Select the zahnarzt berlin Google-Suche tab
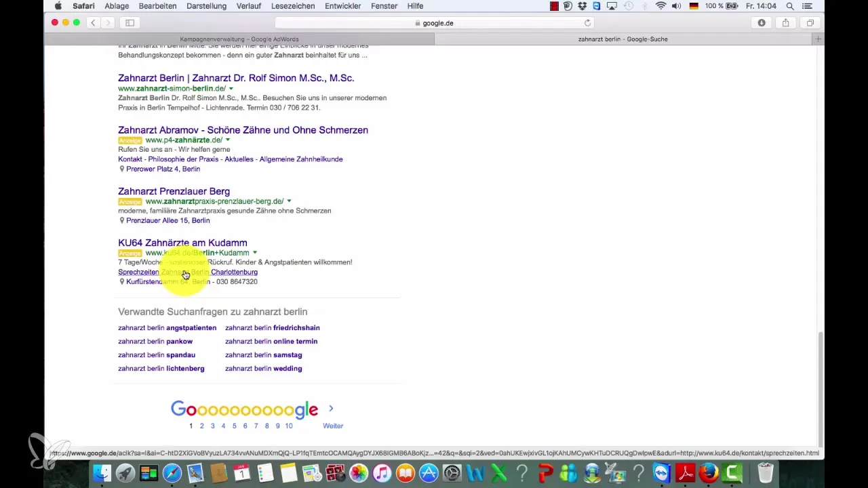 [x=623, y=39]
